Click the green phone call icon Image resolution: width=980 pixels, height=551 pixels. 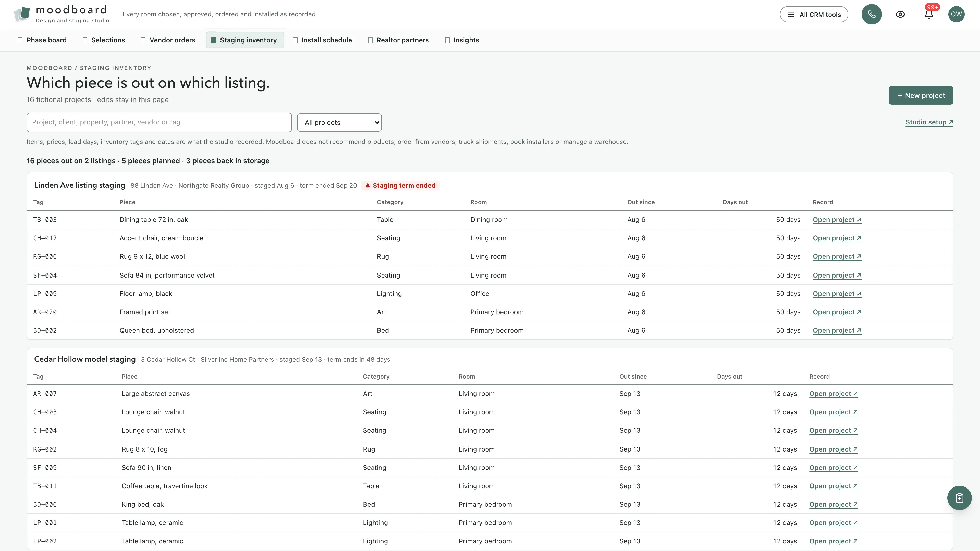click(x=872, y=15)
